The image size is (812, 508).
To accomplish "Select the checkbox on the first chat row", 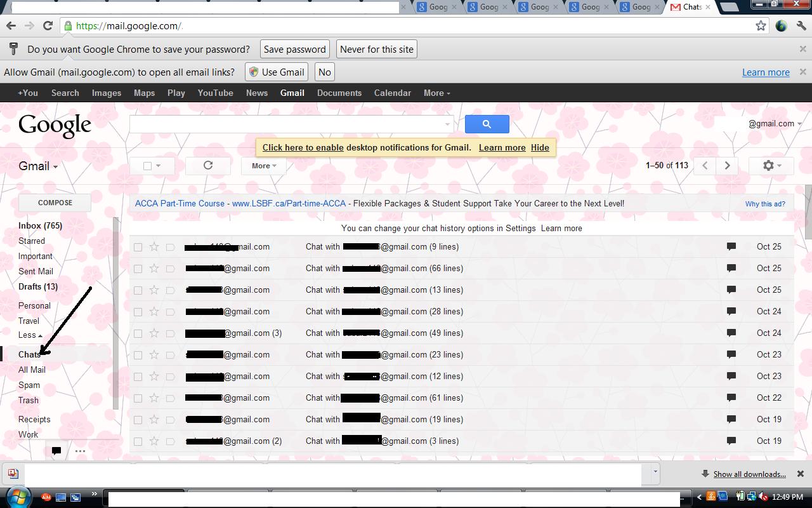I will pyautogui.click(x=138, y=246).
